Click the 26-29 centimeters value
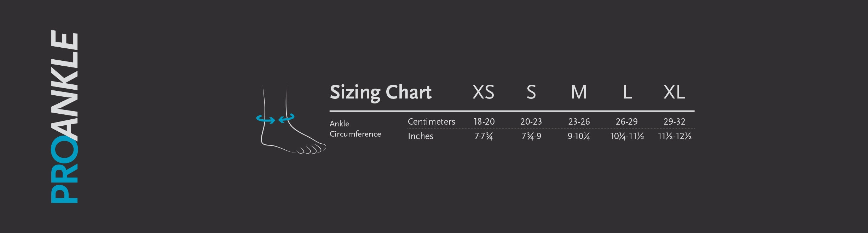This screenshot has width=868, height=233. click(626, 122)
